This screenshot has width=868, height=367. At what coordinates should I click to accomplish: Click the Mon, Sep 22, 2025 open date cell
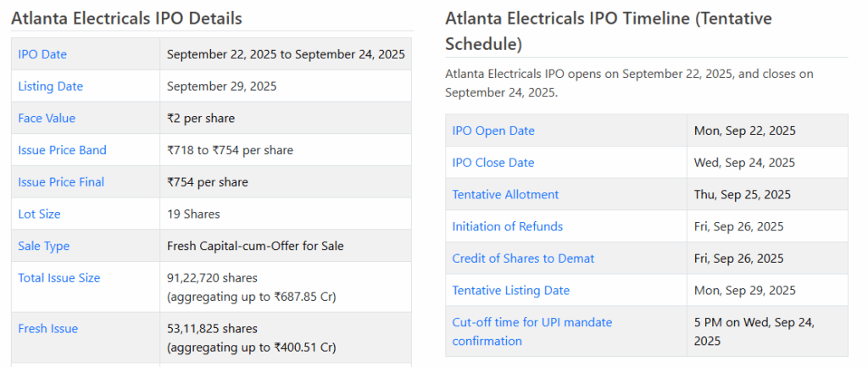(744, 131)
